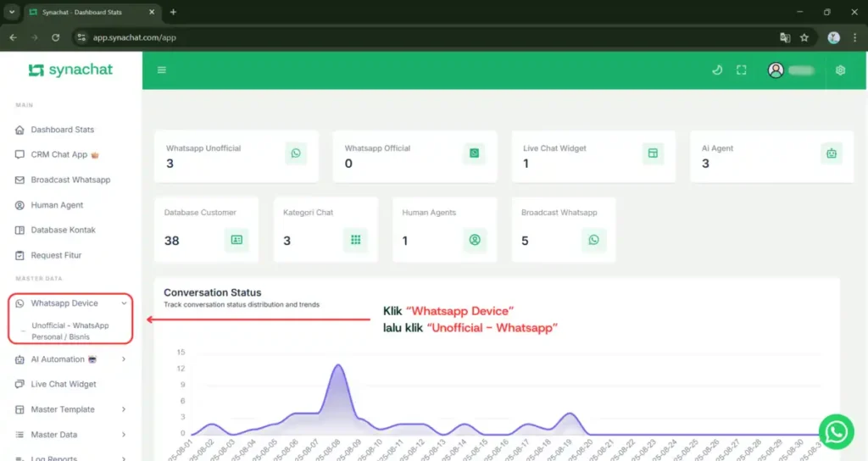
Task: Close the Synachat Dashboard Stats tab
Action: 152,12
